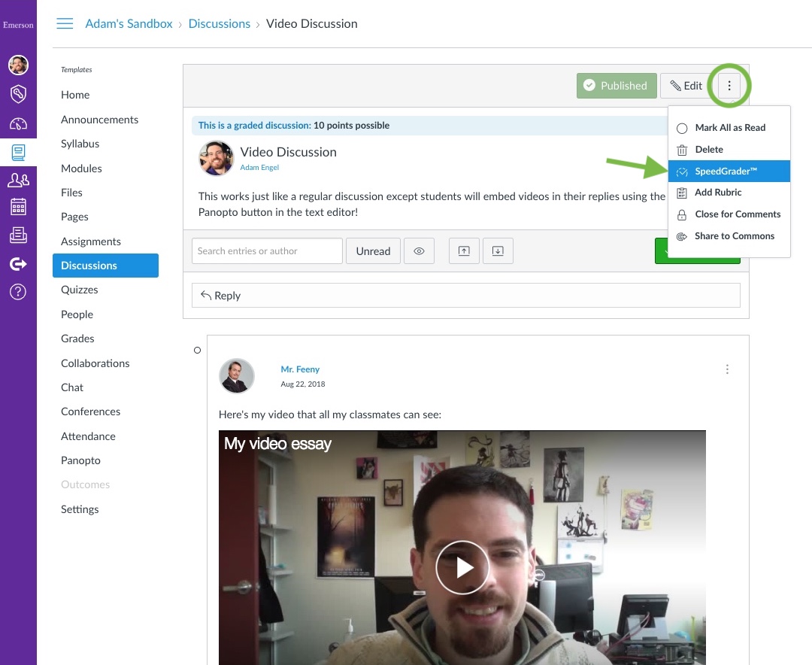Image resolution: width=812 pixels, height=665 pixels.
Task: Open the Admin shield icon
Action: [x=18, y=94]
